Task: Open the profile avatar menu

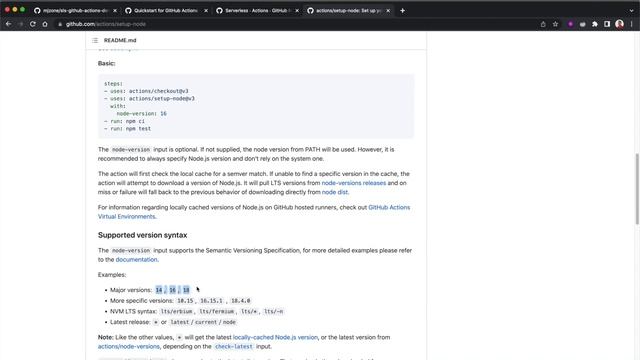Action: pos(620,24)
